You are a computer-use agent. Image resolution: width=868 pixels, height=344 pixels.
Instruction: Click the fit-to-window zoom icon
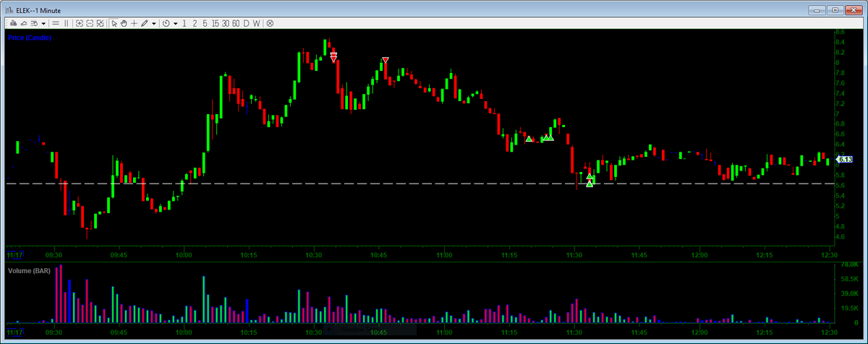pos(100,23)
